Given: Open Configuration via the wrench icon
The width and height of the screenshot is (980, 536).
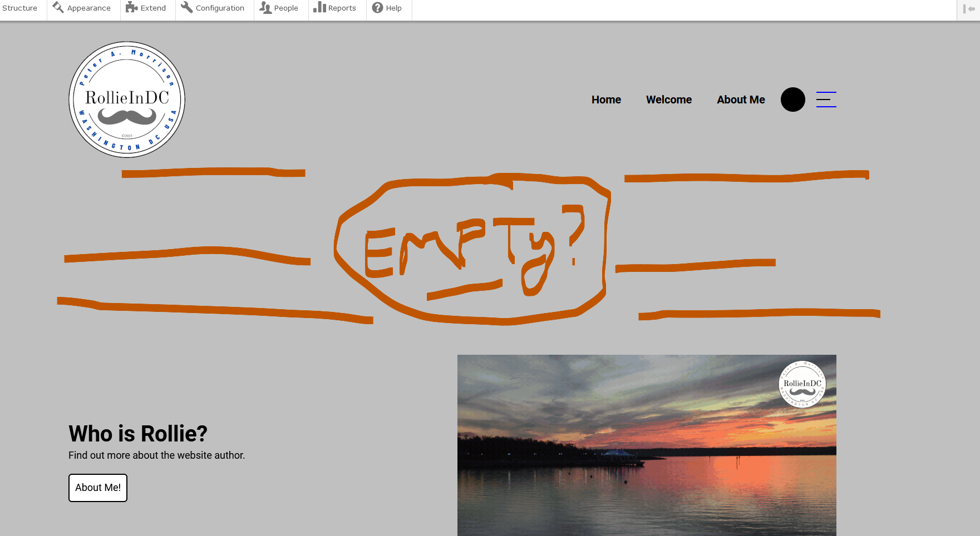Looking at the screenshot, I should (x=186, y=7).
